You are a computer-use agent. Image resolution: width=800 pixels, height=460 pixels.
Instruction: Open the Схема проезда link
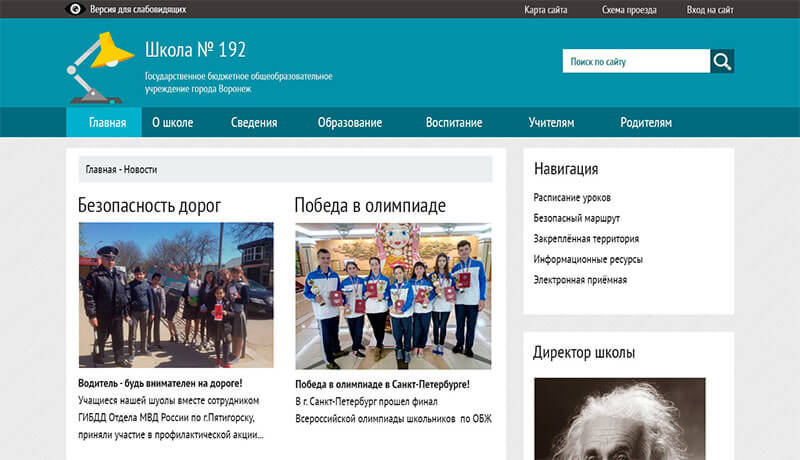pos(629,9)
